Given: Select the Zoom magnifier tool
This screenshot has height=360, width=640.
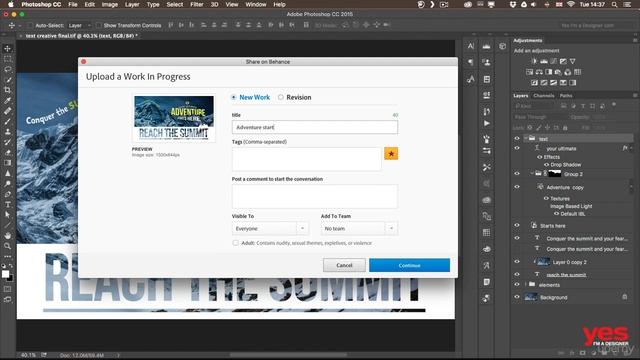Looking at the screenshot, I should coord(8,246).
